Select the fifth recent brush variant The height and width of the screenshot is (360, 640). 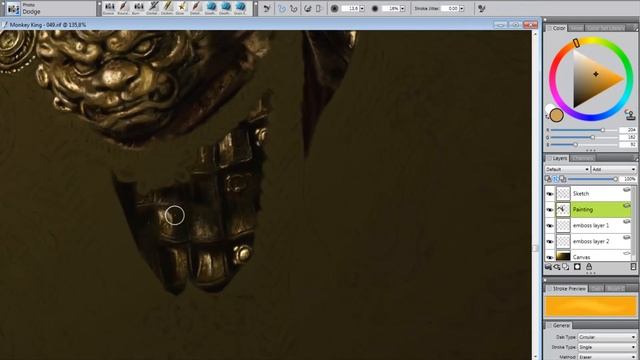pos(167,8)
